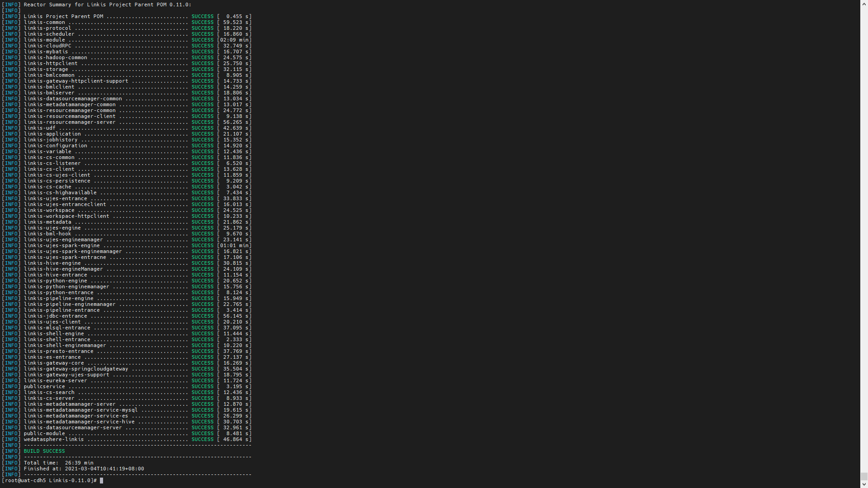The height and width of the screenshot is (488, 868).
Task: Click the 'linkis-scheduler' module name
Action: (x=49, y=34)
